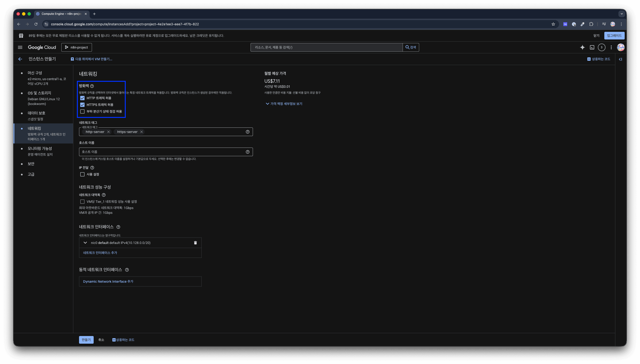640x364 pixels.
Task: Click back arrow beside 인스턴스 만들기
Action: [x=20, y=59]
